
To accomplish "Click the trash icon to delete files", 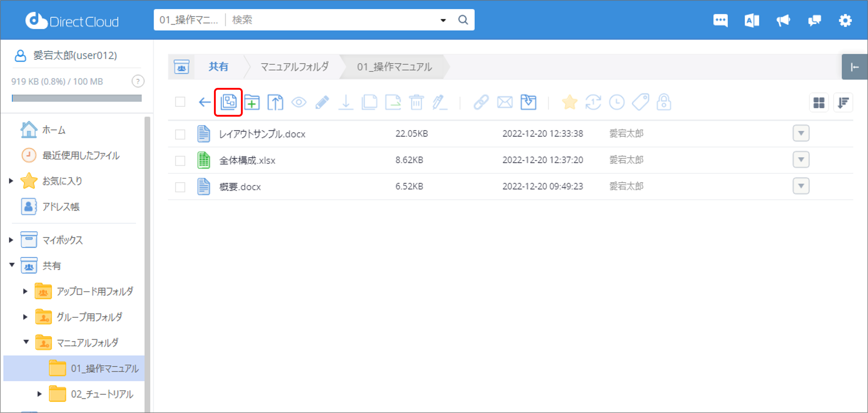I will tap(416, 102).
